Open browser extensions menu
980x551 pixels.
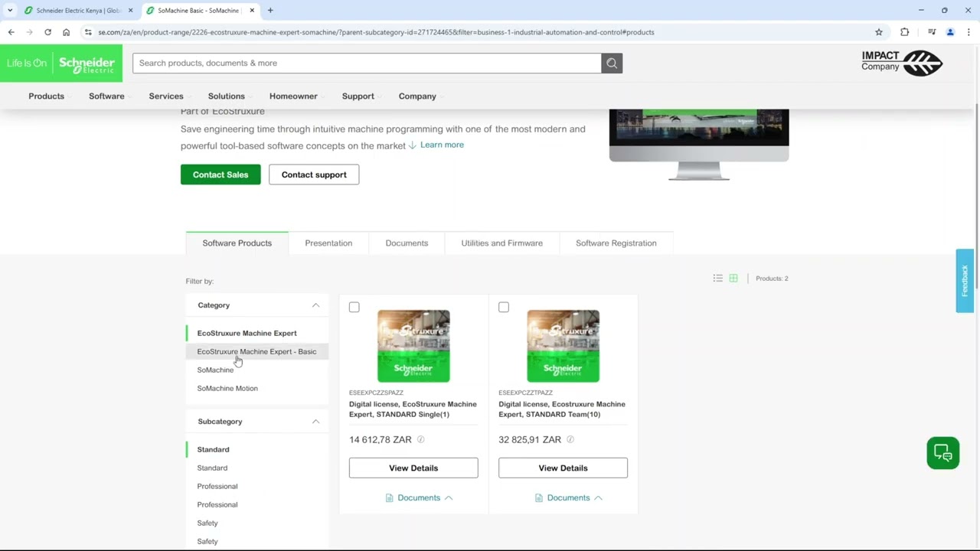coord(905,32)
